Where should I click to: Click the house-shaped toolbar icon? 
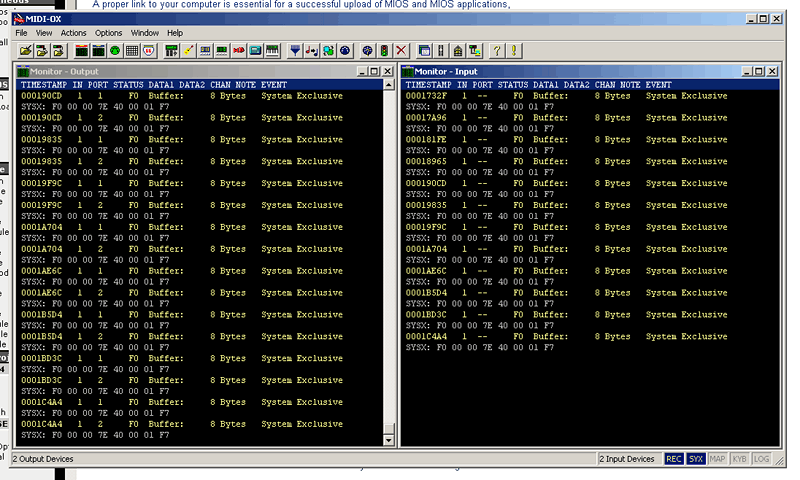coord(458,50)
